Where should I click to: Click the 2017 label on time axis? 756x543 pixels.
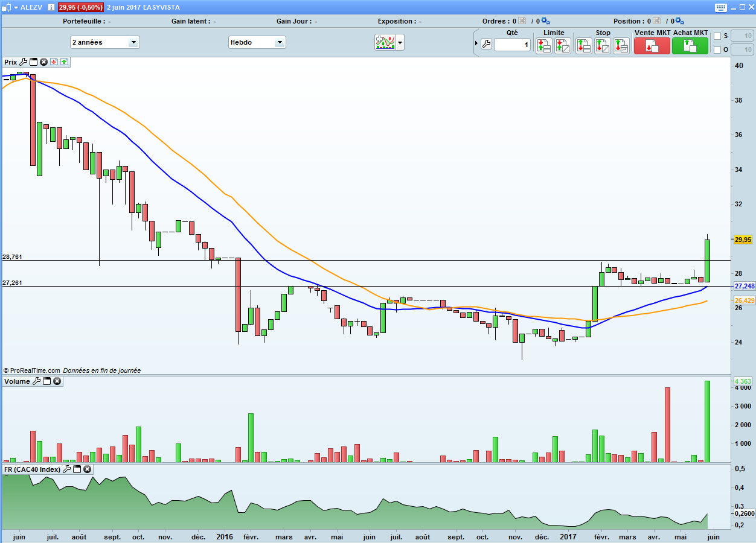pos(568,536)
